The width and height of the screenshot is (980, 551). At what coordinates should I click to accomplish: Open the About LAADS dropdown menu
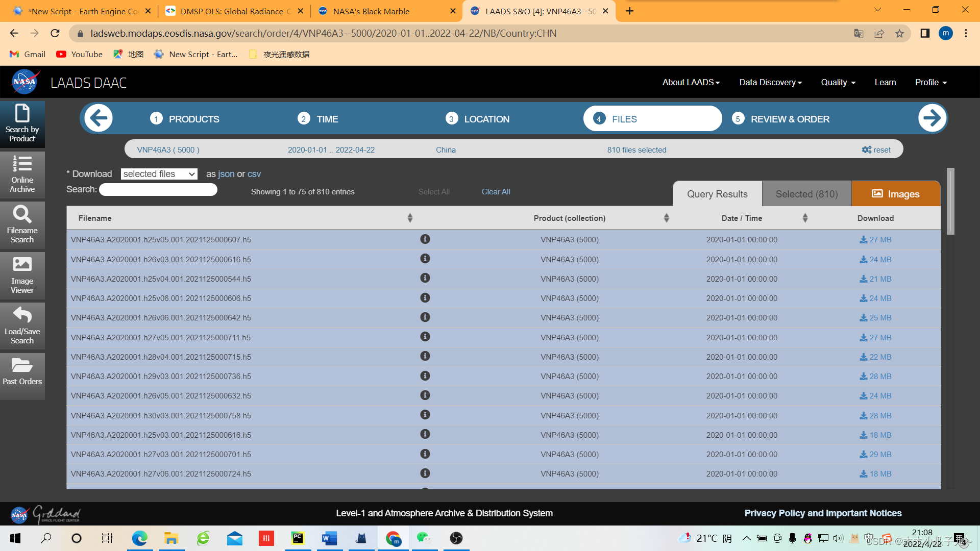click(x=691, y=83)
